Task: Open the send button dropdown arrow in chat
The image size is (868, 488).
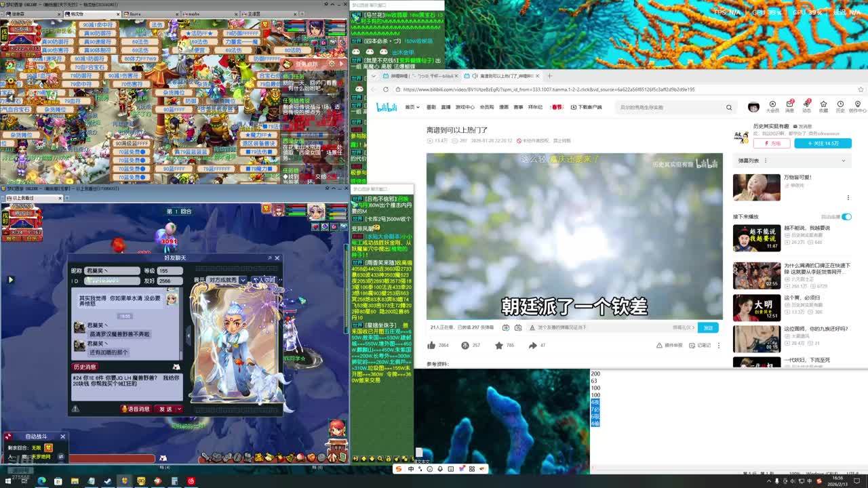Action: tap(179, 409)
